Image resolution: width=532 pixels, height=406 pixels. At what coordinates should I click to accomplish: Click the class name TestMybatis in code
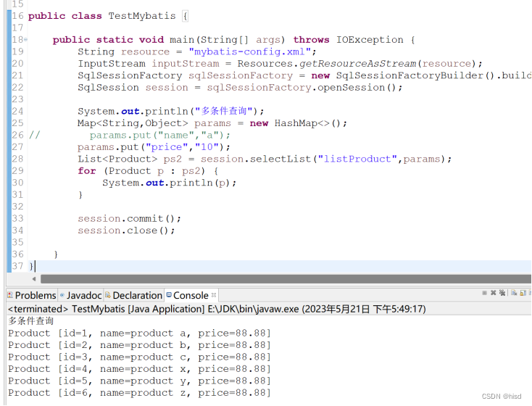tap(142, 16)
